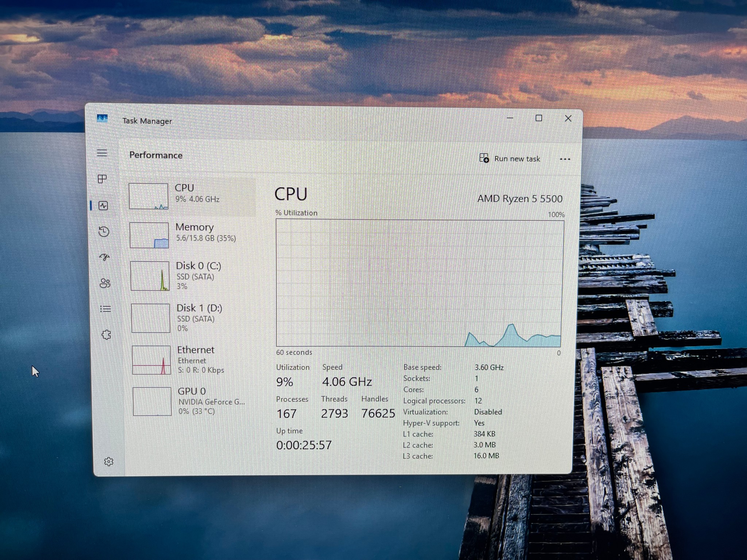Click the Memory mini graph thumbnail
This screenshot has height=560, width=747.
[149, 235]
